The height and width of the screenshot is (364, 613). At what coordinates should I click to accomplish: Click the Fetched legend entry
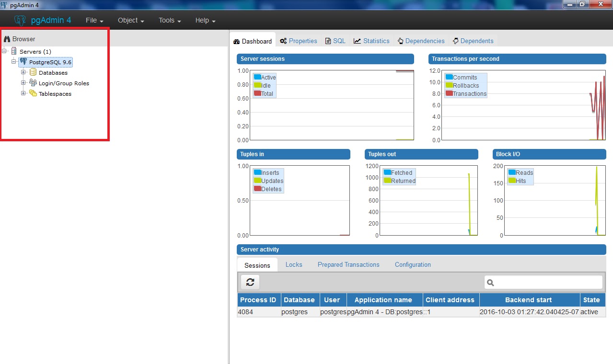click(398, 172)
